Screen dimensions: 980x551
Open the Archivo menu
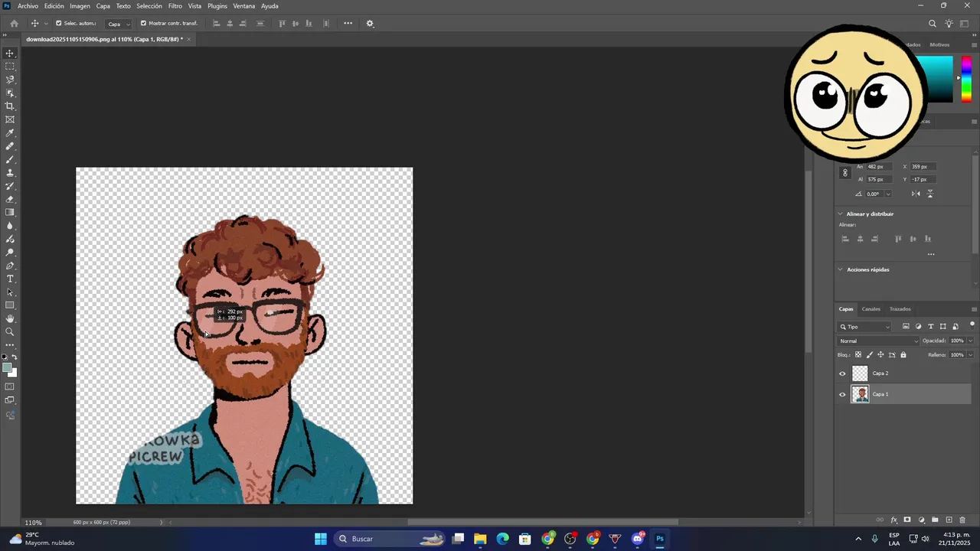coord(28,6)
